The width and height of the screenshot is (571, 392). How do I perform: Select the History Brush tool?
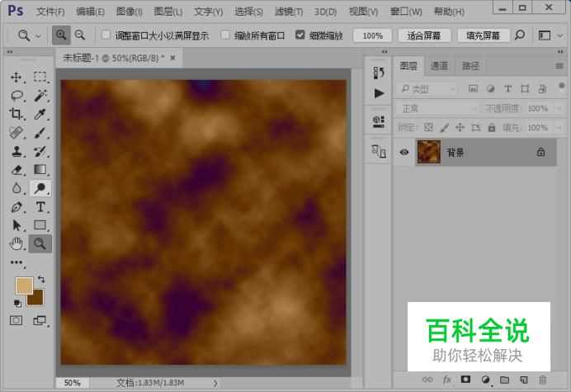[x=40, y=151]
